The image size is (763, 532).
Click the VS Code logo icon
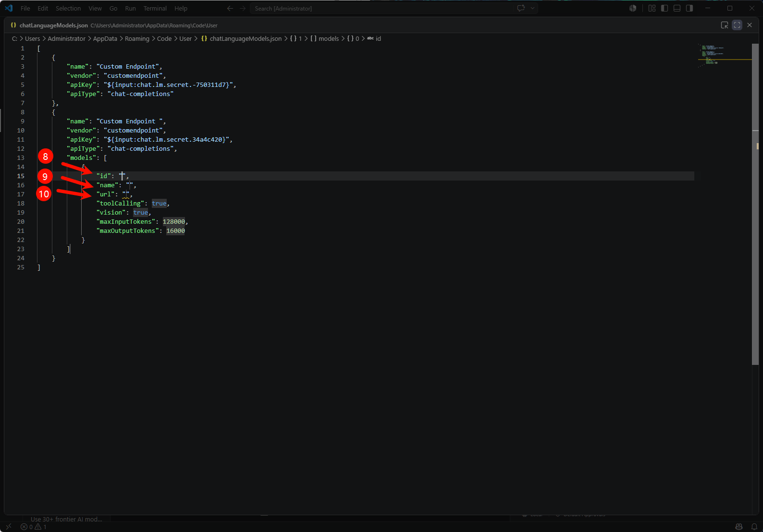9,8
